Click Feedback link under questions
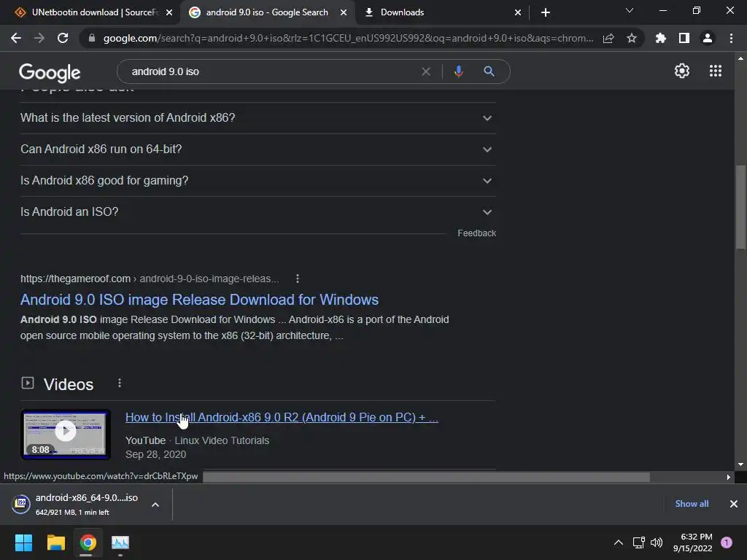 coord(476,233)
